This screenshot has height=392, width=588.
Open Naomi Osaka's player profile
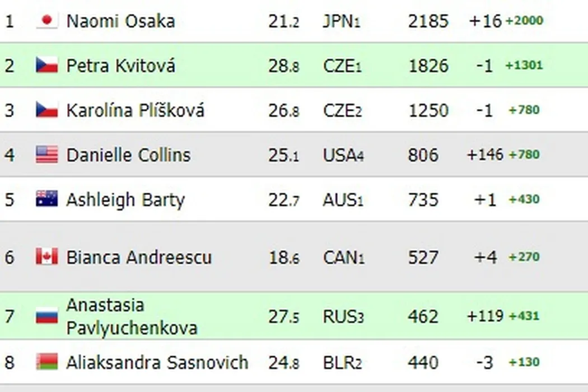pyautogui.click(x=120, y=21)
